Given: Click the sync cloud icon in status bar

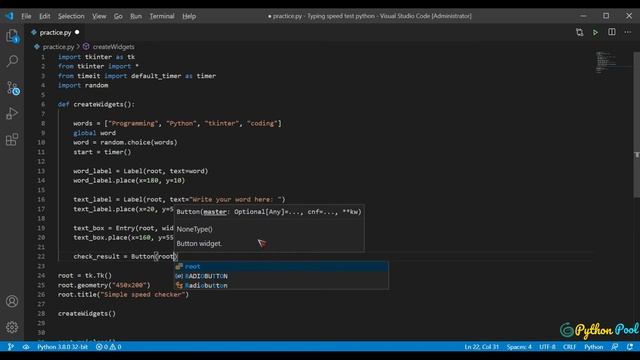Looking at the screenshot, I should pos(26,347).
